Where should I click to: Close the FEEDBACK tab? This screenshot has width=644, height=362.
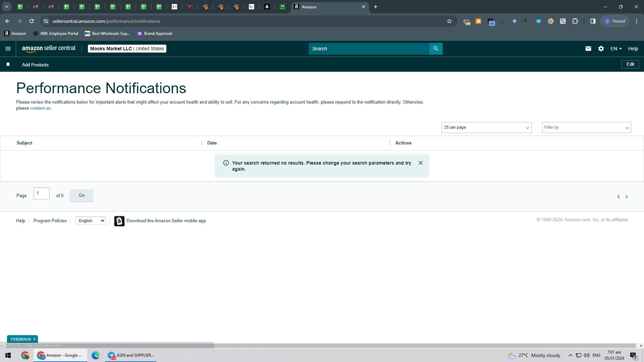[34, 339]
